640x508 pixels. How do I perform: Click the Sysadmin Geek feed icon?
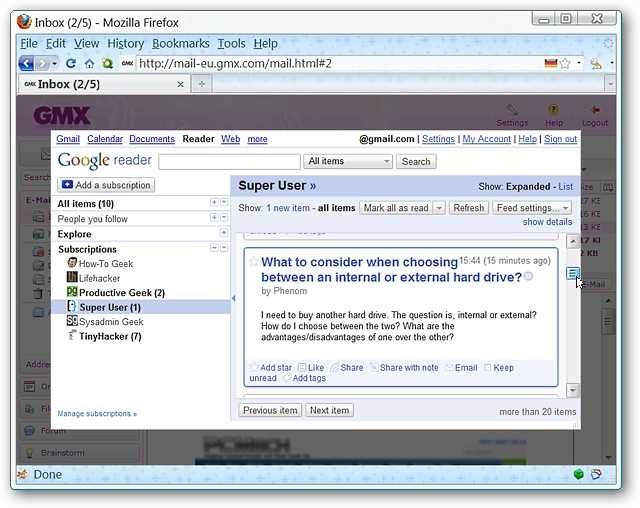pyautogui.click(x=72, y=321)
